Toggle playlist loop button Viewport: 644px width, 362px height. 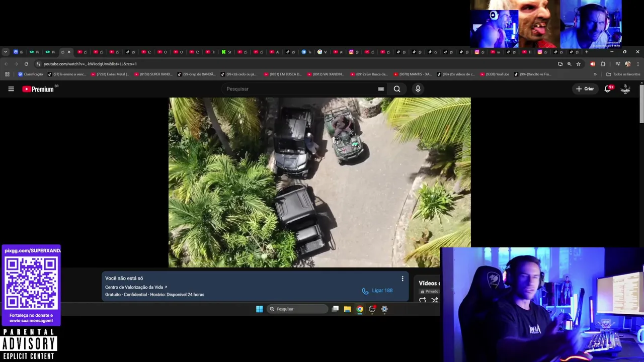(423, 300)
